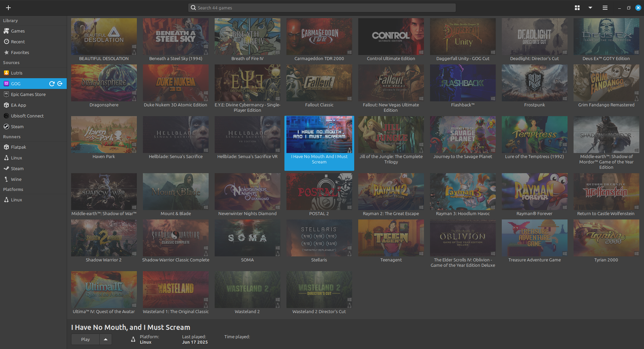Click the Shadow Warrior 2 title text
The width and height of the screenshot is (644, 349).
click(104, 260)
